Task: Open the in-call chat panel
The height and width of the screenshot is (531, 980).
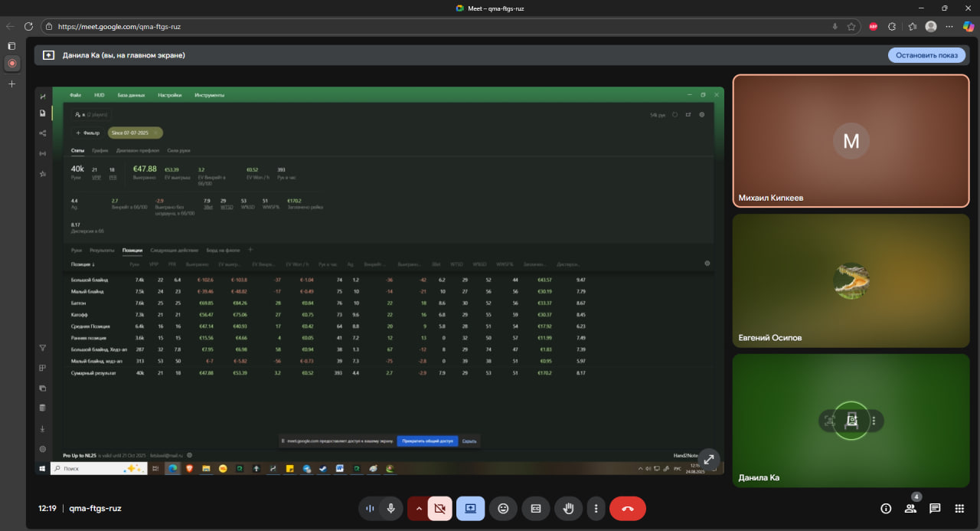Action: pyautogui.click(x=935, y=508)
